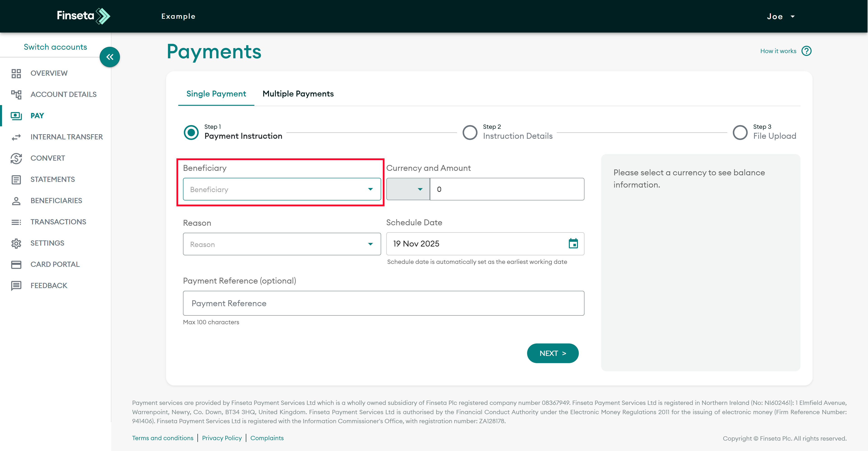Screen dimensions: 868x451
Task: Switch to the Multiple Payments tab
Action: click(x=298, y=94)
